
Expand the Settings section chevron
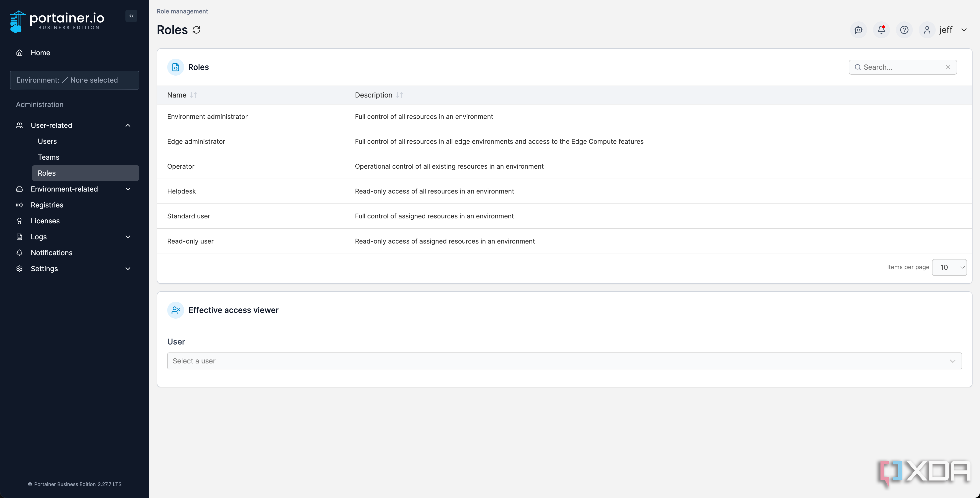click(x=128, y=269)
